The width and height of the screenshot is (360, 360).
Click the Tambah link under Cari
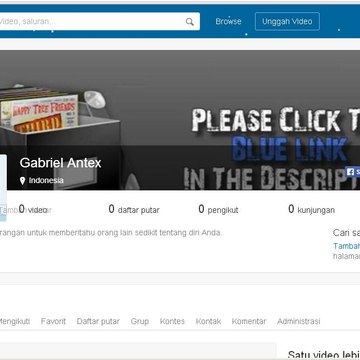click(347, 246)
